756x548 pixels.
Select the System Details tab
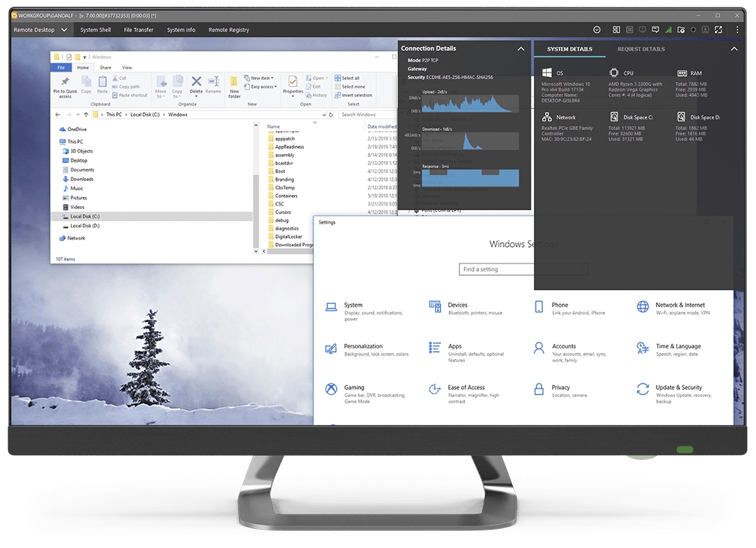point(570,49)
